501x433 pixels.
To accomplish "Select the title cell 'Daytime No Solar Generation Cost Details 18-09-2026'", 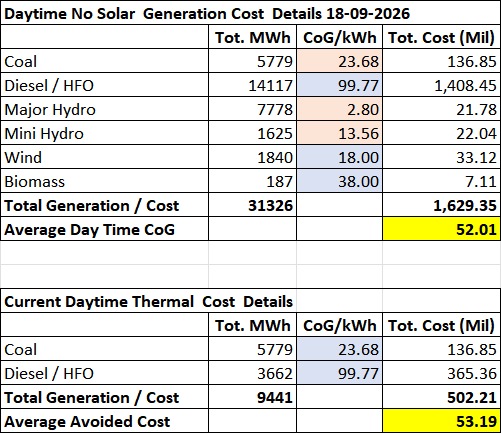I will point(250,14).
